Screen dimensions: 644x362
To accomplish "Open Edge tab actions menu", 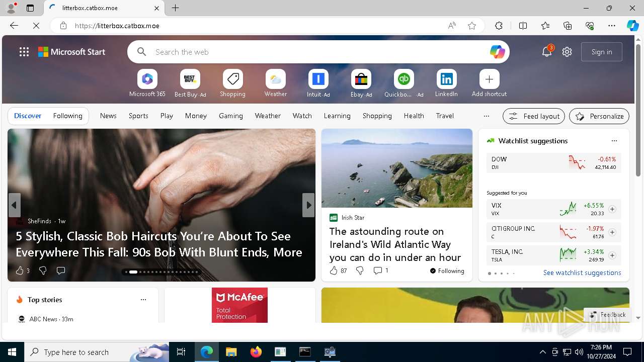I will point(30,8).
